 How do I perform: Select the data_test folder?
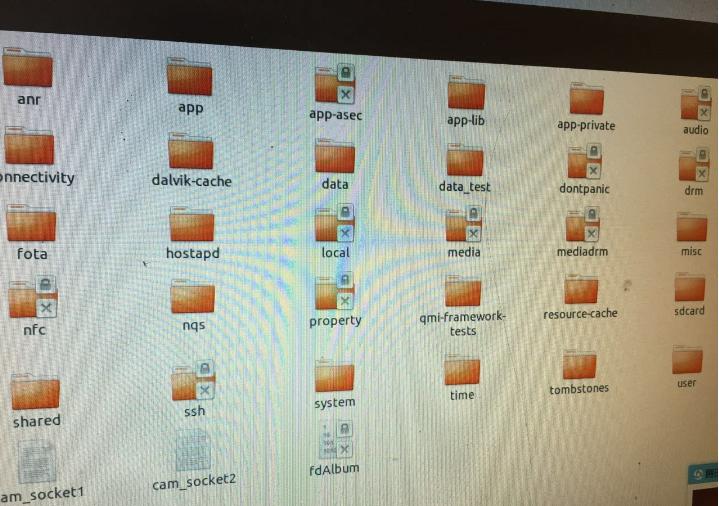pyautogui.click(x=464, y=159)
